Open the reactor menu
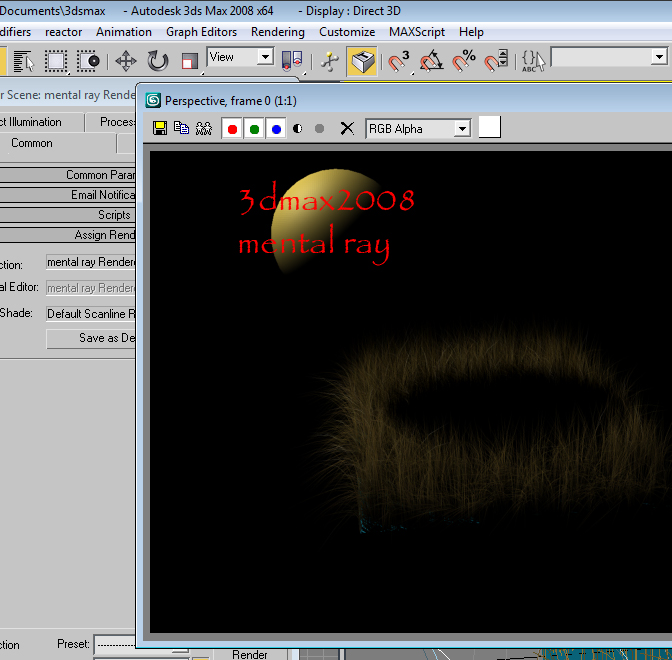The image size is (672, 660). (63, 32)
